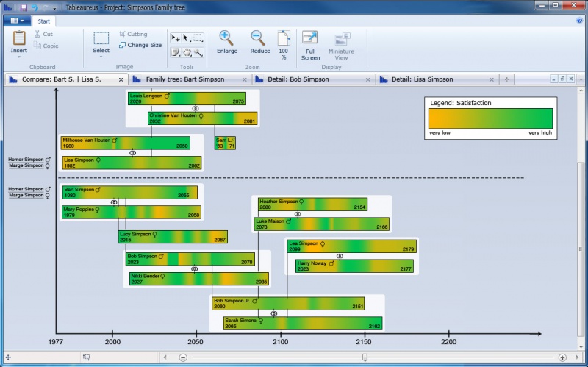
Task: Switch to the Start ribbon tab
Action: tap(43, 21)
